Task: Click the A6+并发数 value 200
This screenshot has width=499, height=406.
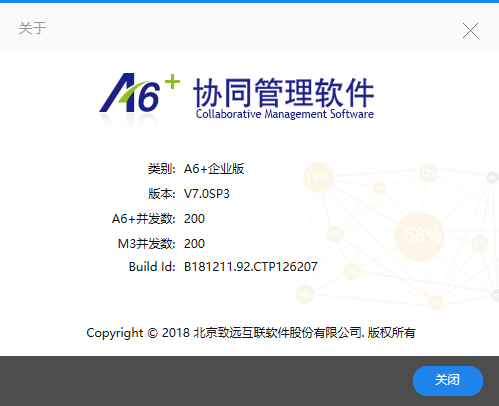Action: (194, 219)
